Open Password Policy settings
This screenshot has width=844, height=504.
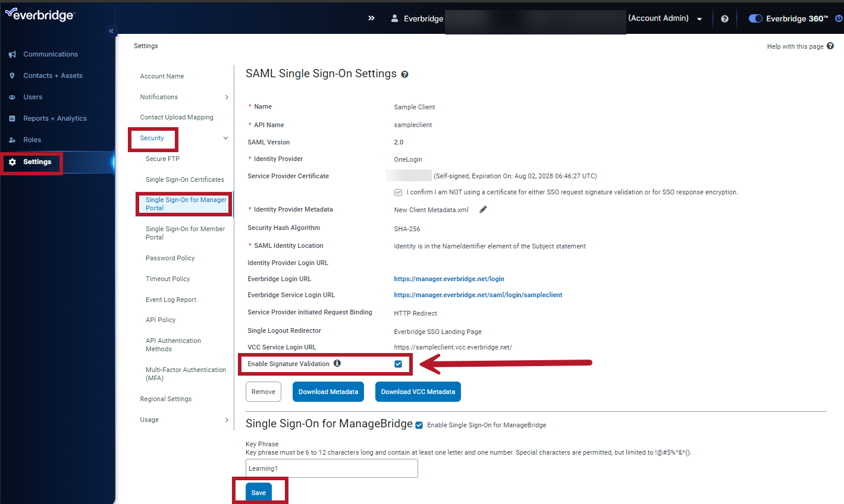pyautogui.click(x=170, y=258)
